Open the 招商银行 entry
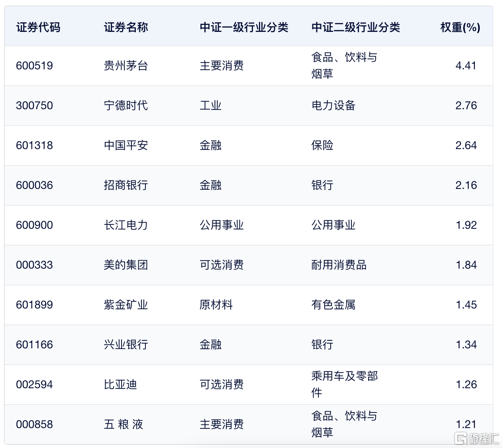This screenshot has width=502, height=448. pos(126,185)
